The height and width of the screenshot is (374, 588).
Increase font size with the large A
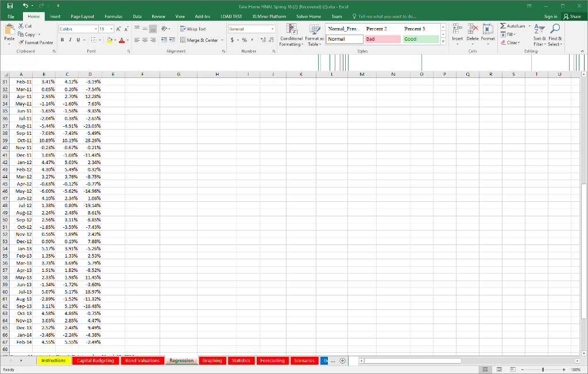click(118, 29)
